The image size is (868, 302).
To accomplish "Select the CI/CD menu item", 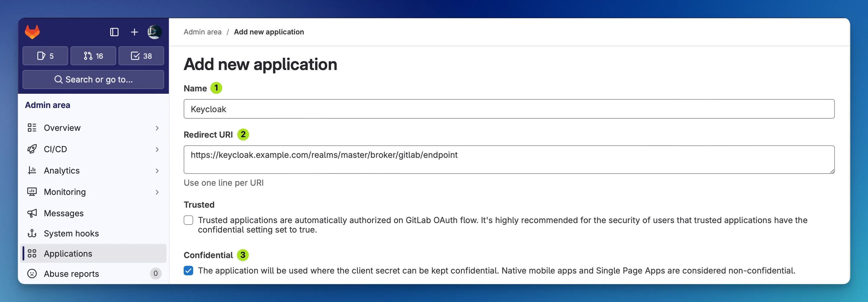I will 93,149.
